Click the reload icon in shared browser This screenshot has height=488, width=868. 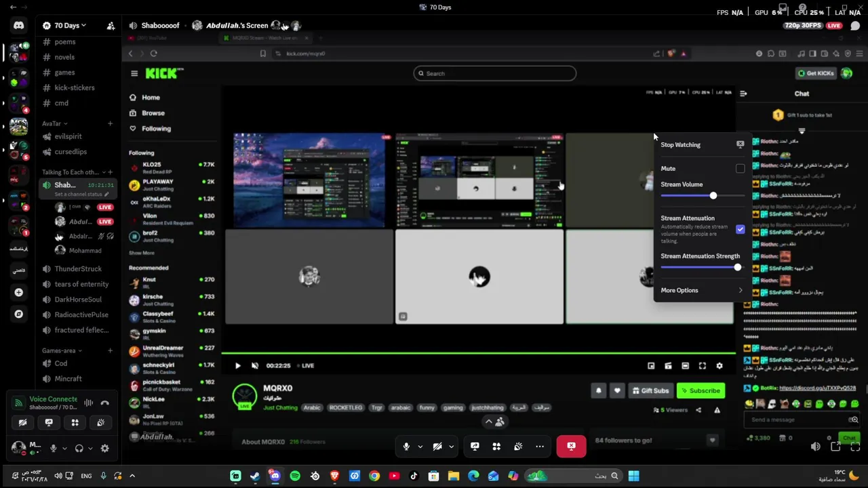pyautogui.click(x=154, y=54)
